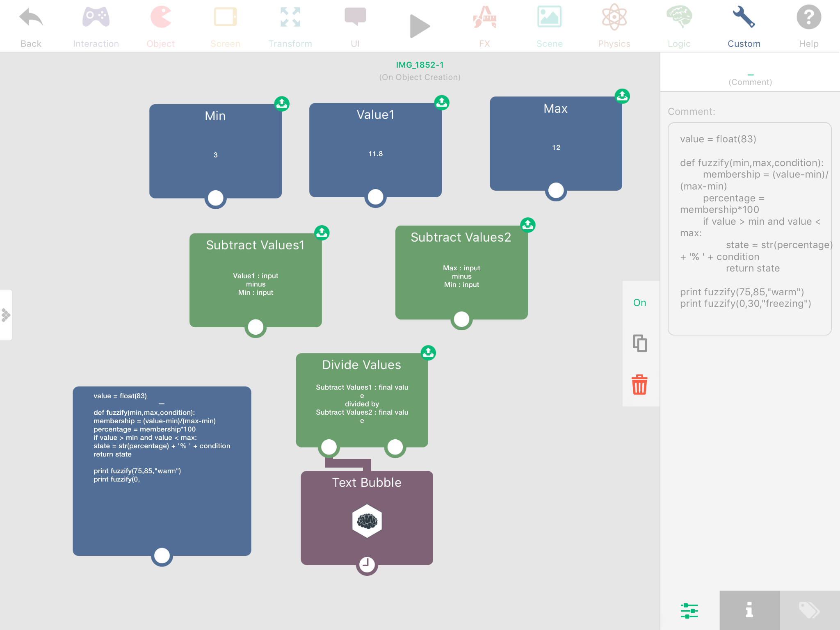Click export badge on Divide Values block
The image size is (840, 630).
[x=428, y=353]
